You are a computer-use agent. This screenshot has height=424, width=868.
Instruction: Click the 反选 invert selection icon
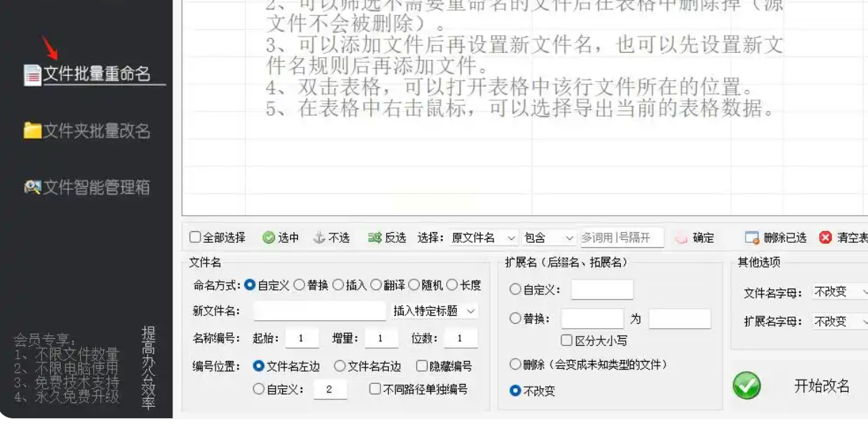[375, 238]
